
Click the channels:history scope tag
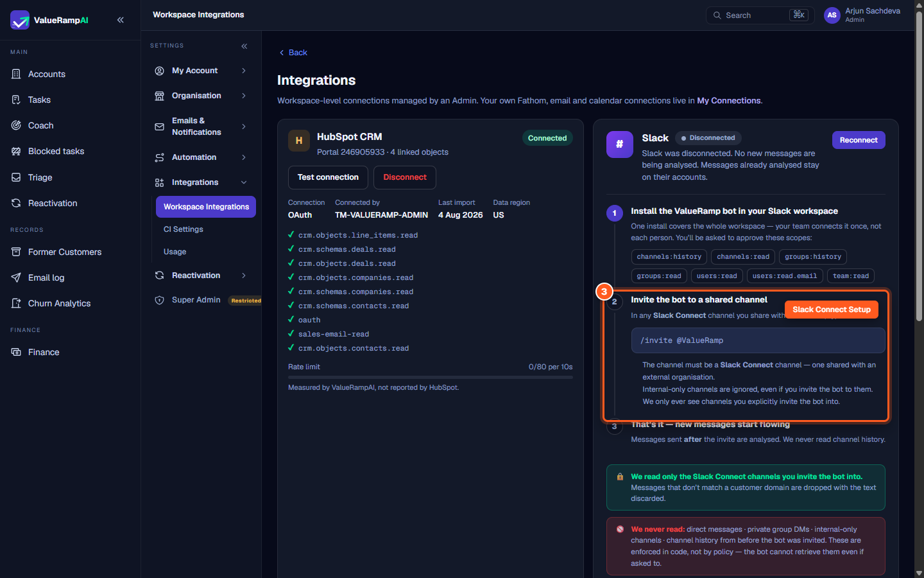click(x=669, y=257)
